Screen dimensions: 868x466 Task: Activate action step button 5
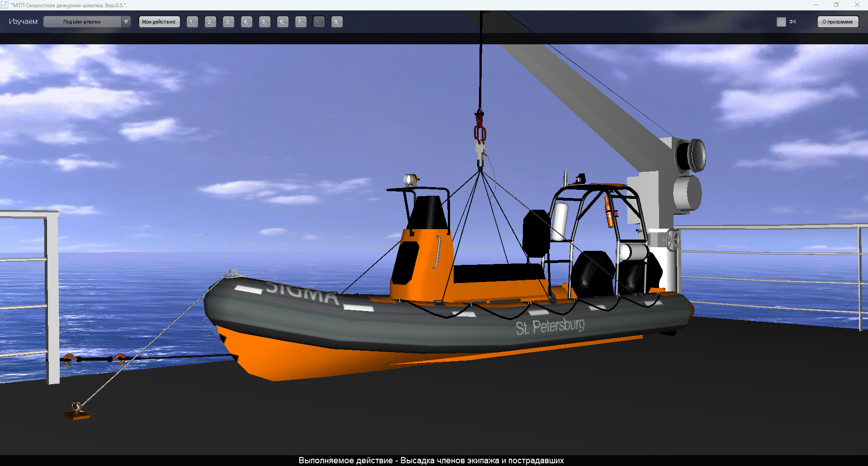coord(265,22)
